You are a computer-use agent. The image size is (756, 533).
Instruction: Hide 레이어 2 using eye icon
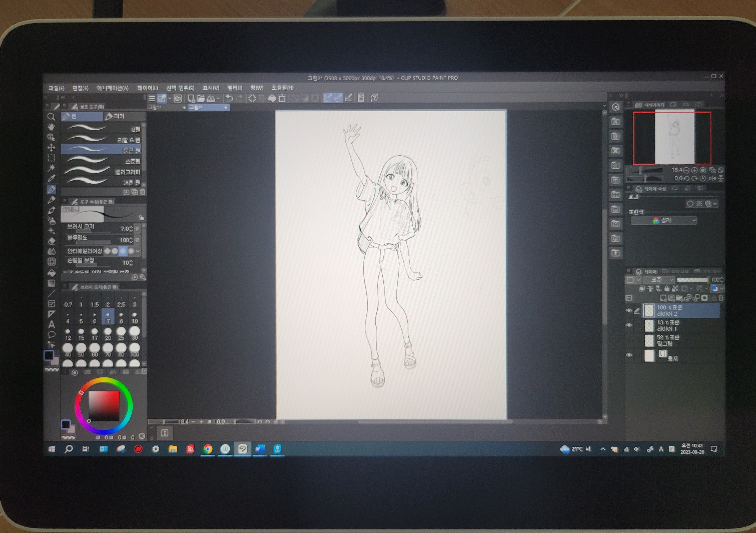629,311
